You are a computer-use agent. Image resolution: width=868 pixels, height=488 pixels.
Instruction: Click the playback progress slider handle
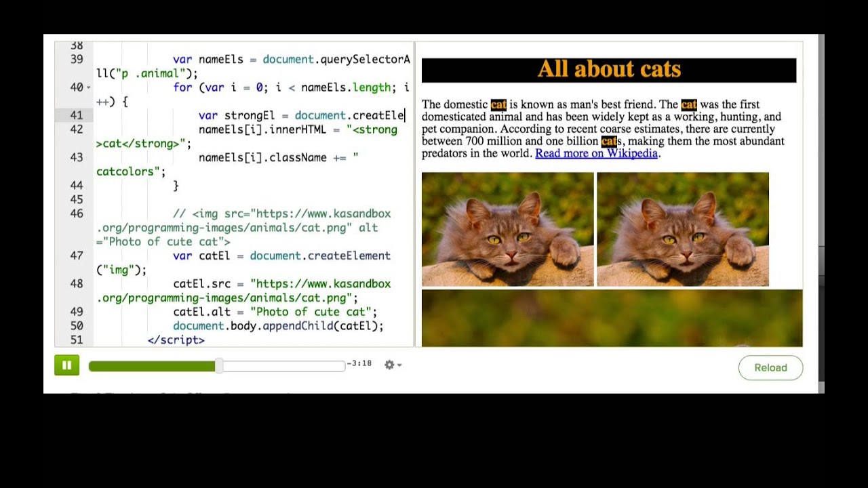click(219, 366)
